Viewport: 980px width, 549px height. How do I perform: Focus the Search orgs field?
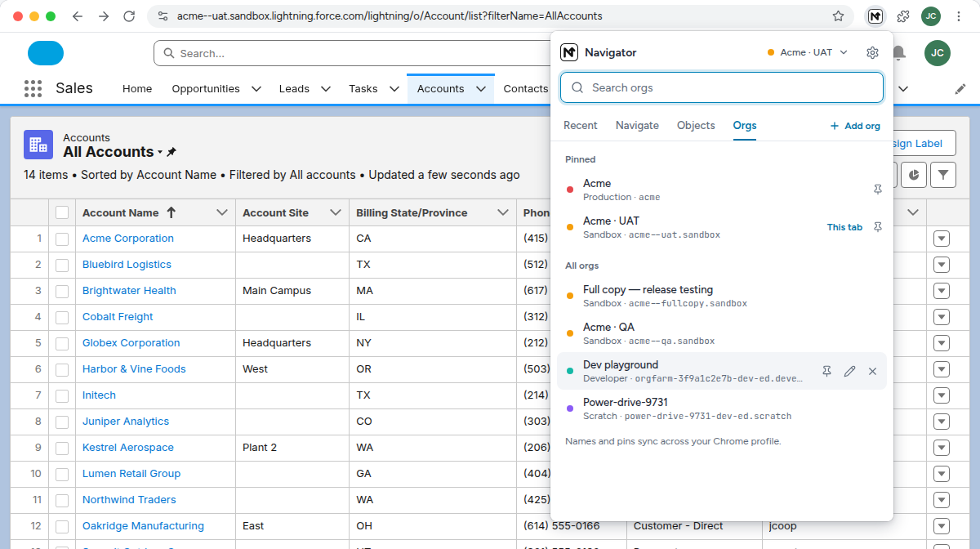pyautogui.click(x=722, y=87)
